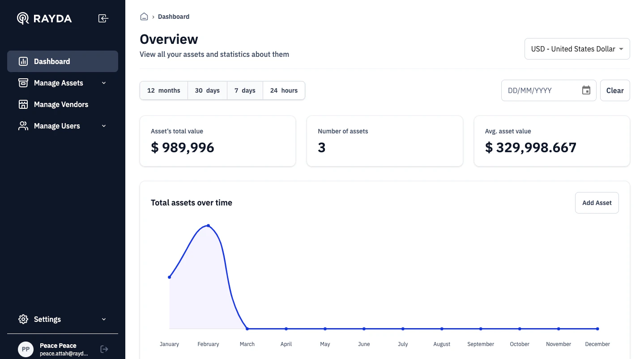Select the 12 months time range
Viewport: 644px width, 359px height.
point(164,90)
